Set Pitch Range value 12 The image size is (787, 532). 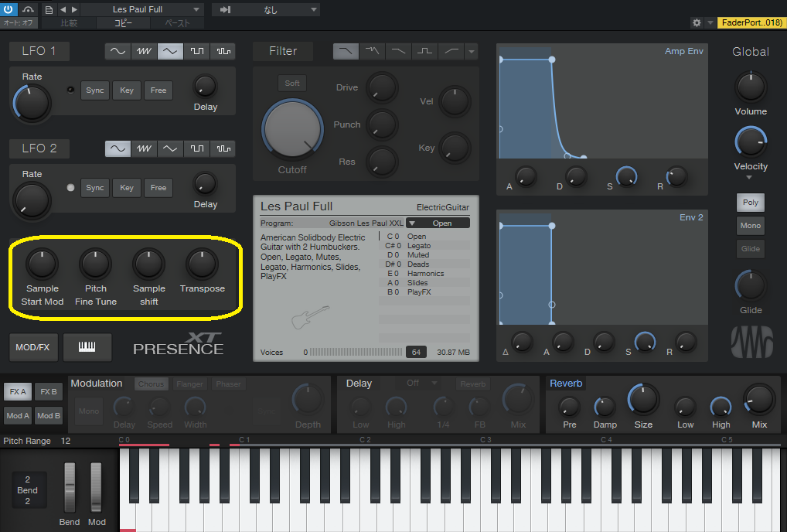coord(66,441)
